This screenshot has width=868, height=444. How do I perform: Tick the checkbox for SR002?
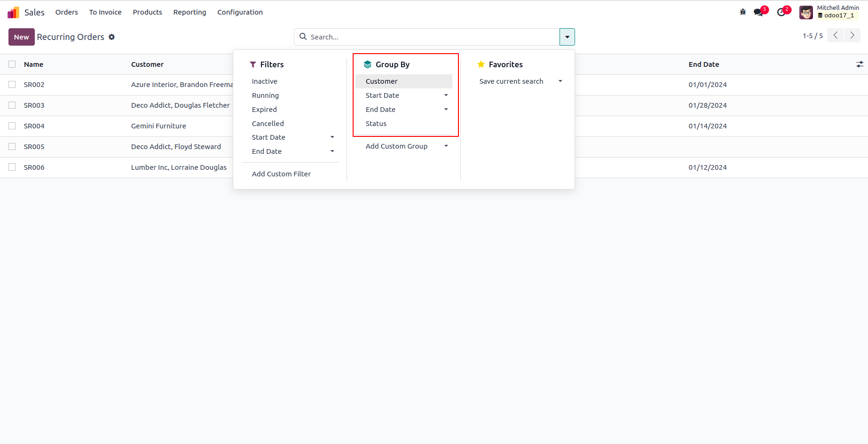pyautogui.click(x=12, y=85)
